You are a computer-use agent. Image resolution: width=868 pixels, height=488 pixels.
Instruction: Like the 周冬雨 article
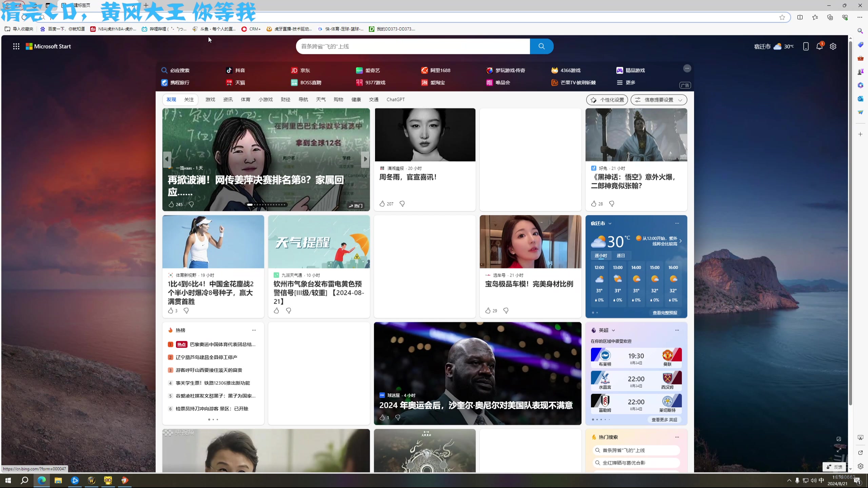382,204
